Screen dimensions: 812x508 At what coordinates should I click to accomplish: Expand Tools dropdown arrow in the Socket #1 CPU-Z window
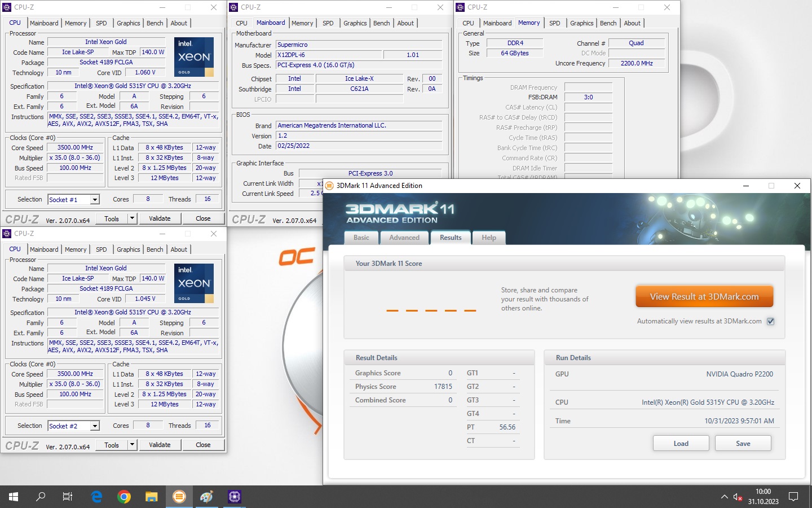(132, 218)
